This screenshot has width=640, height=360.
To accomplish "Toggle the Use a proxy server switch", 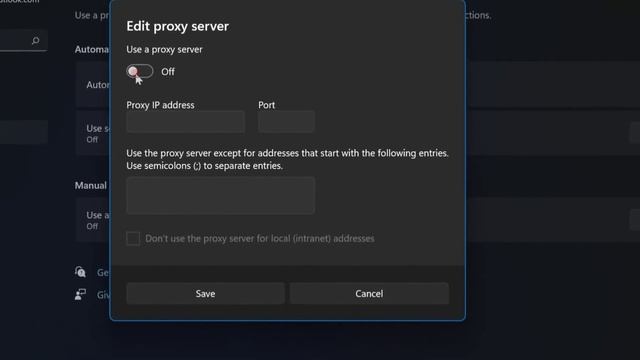I will click(140, 71).
